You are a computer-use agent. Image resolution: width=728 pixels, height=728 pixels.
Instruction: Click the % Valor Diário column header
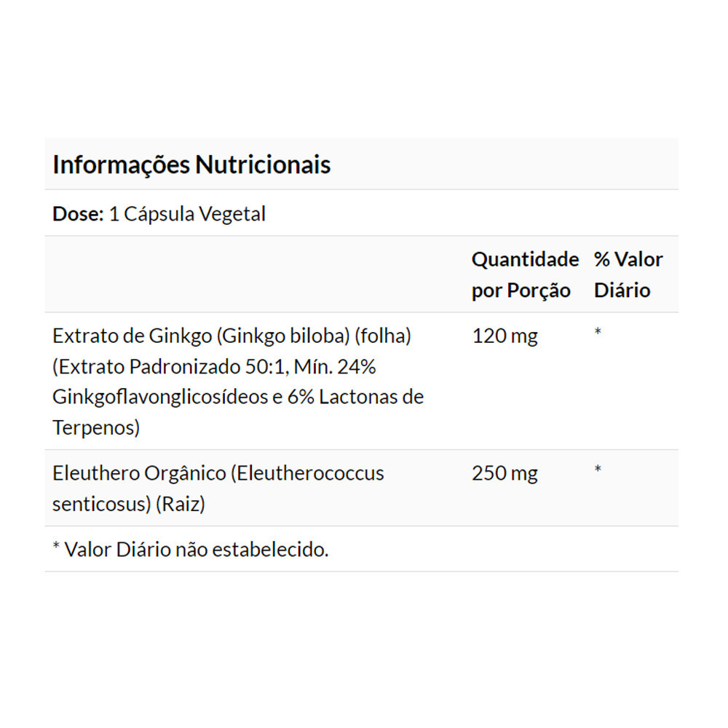tap(628, 274)
